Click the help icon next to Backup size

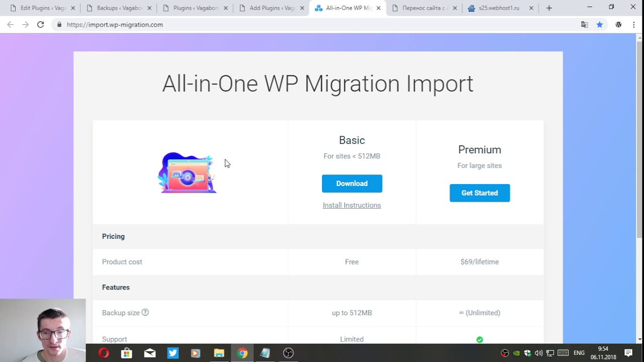(x=145, y=312)
